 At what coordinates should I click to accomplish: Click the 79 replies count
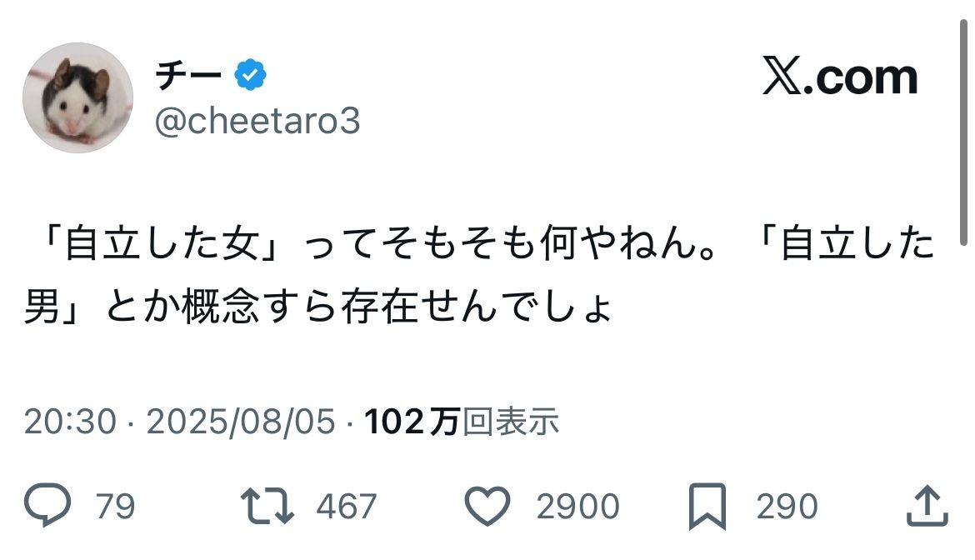tap(116, 507)
